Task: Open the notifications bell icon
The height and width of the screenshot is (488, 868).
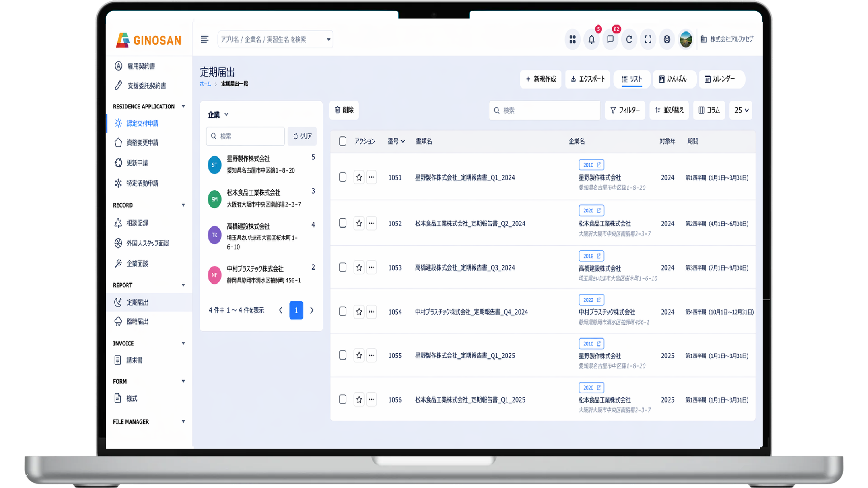Action: pyautogui.click(x=591, y=39)
